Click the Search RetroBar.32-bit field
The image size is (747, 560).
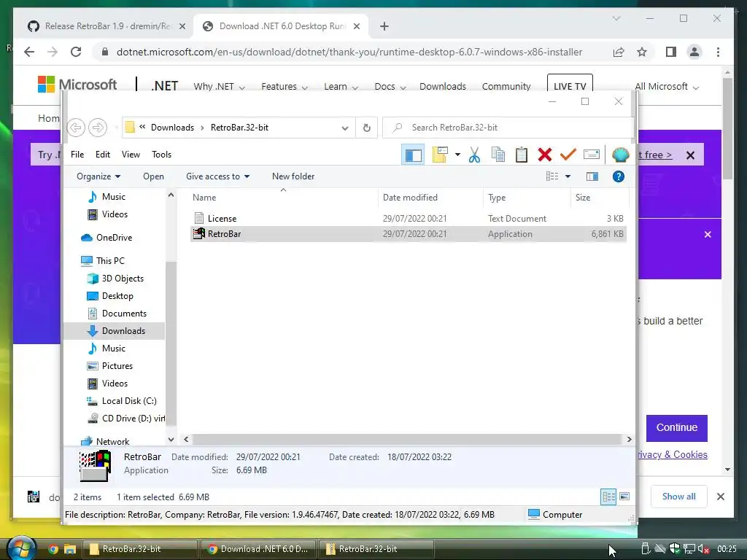508,128
